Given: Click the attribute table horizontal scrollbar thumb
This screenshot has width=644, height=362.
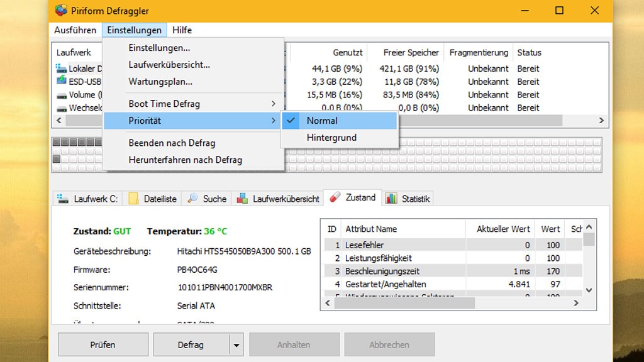Looking at the screenshot, I should (x=404, y=304).
